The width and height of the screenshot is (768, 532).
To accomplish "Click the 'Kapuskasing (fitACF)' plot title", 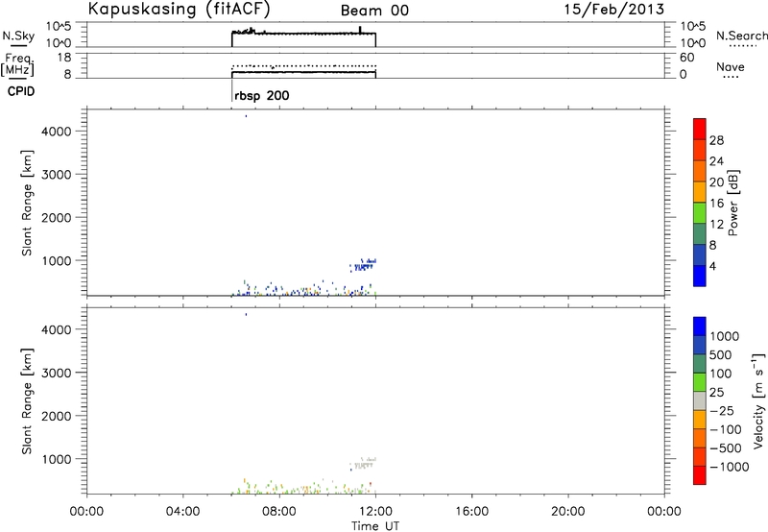I will pyautogui.click(x=179, y=9).
